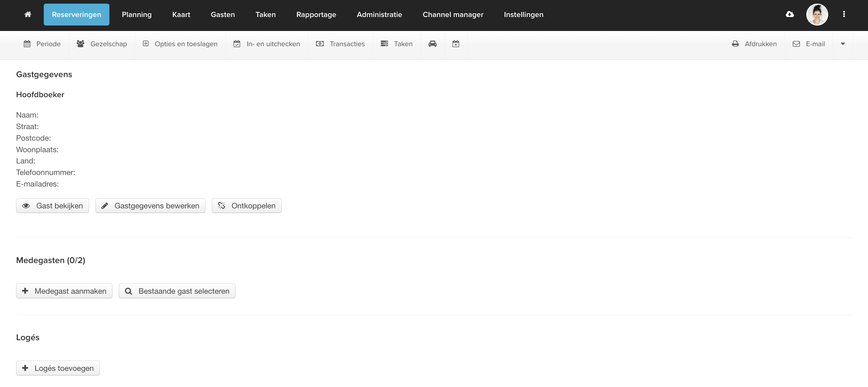The image size is (868, 387).
Task: Switch to Planning in the top navigation
Action: (137, 15)
